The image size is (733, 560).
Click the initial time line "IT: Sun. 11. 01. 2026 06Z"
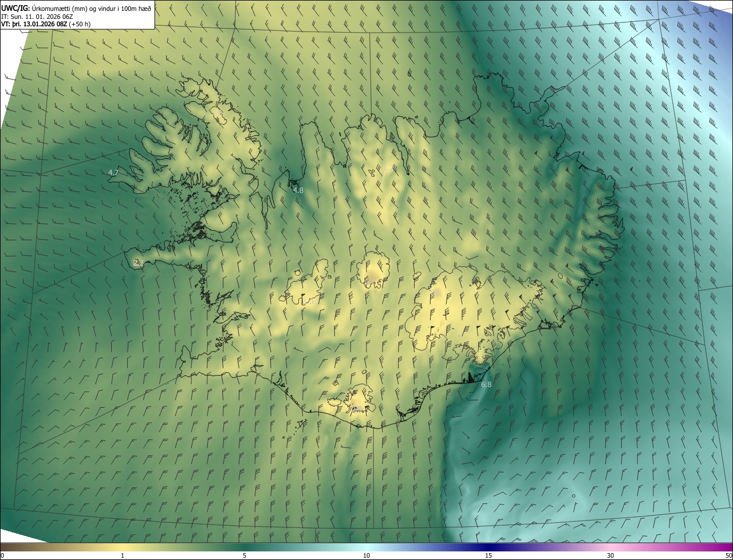pyautogui.click(x=38, y=16)
